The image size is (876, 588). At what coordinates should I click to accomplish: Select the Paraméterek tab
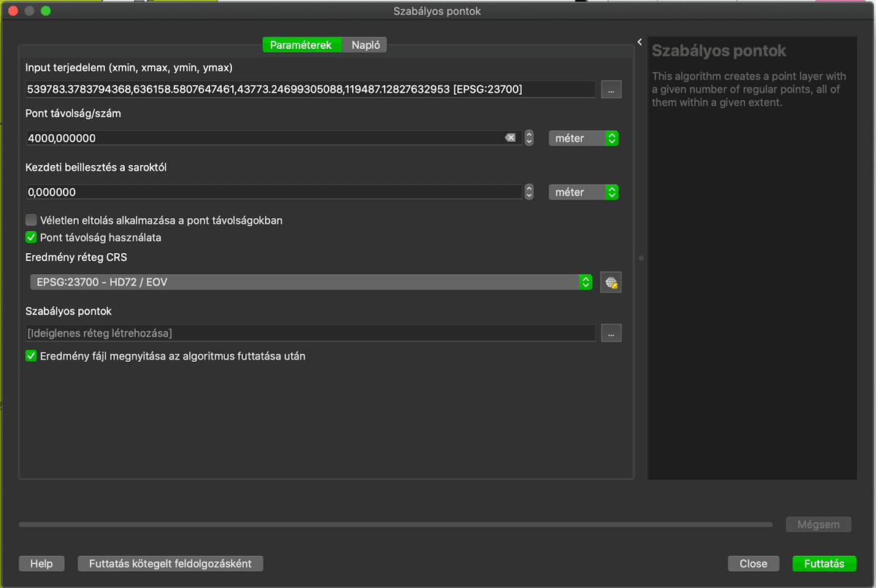pyautogui.click(x=301, y=45)
